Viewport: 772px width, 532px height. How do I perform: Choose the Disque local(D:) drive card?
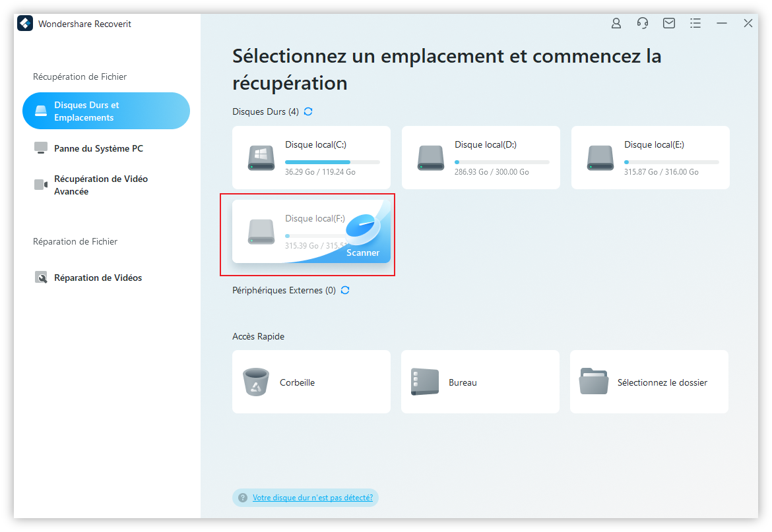(481, 158)
